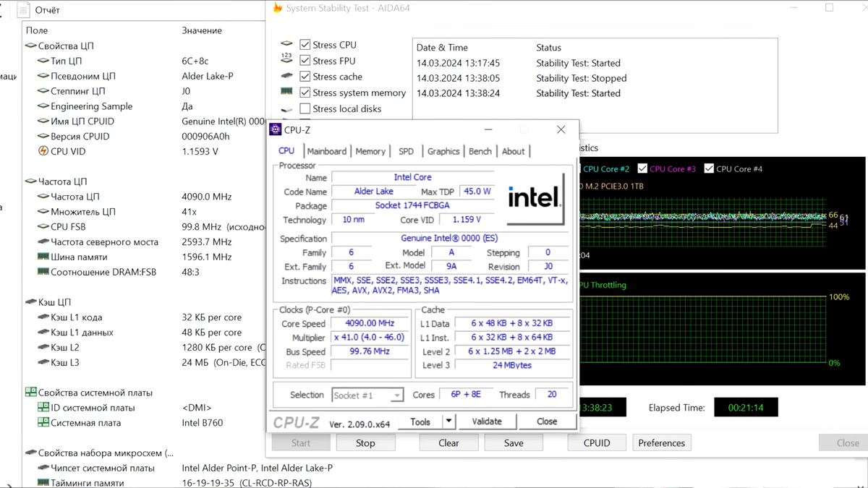Open the SPD tab

(x=407, y=151)
